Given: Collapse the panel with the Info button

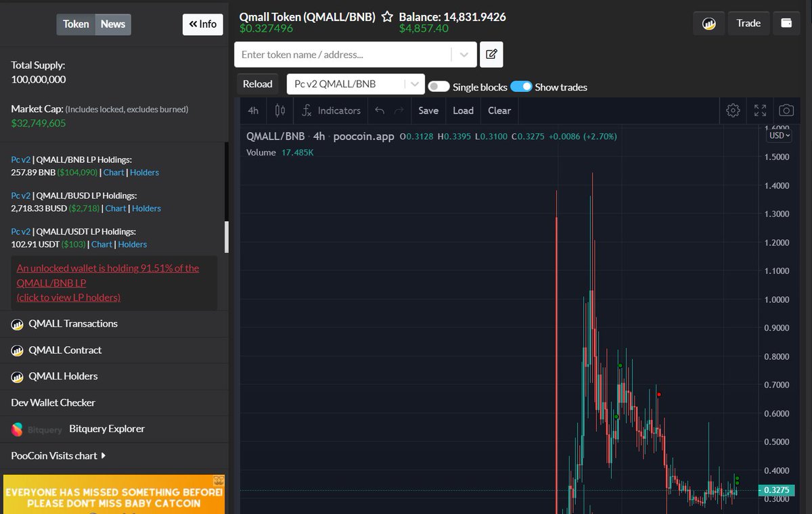Looking at the screenshot, I should tap(203, 24).
